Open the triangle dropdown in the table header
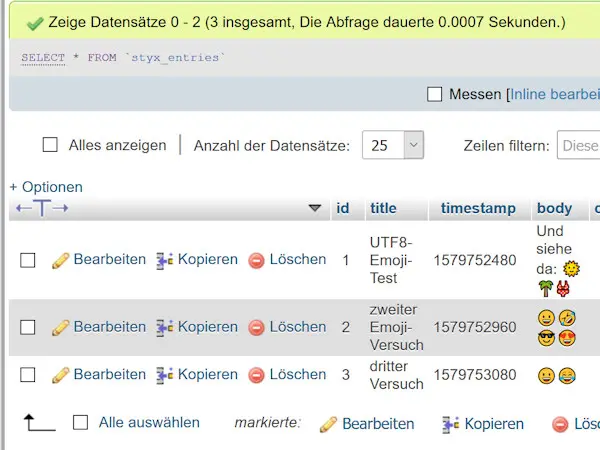This screenshot has height=450, width=600. coord(315,208)
